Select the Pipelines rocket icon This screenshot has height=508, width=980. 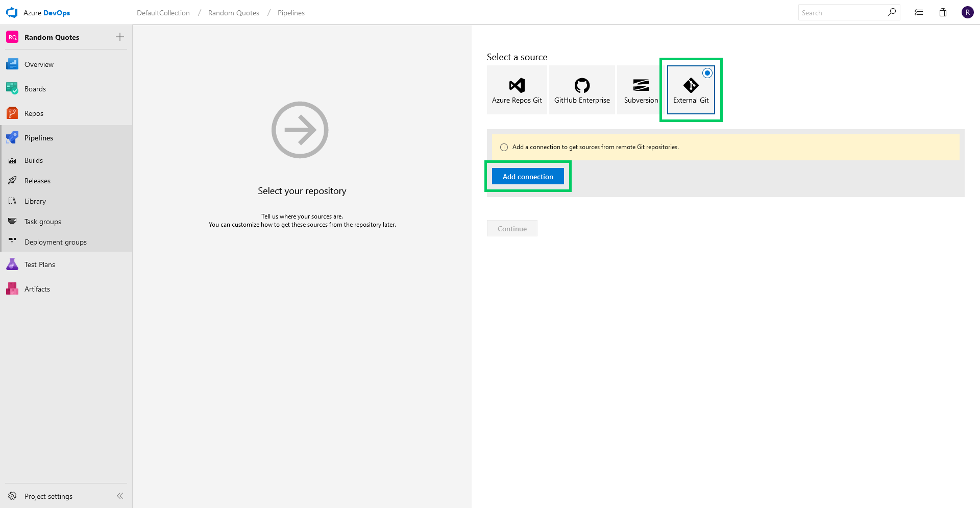point(12,138)
